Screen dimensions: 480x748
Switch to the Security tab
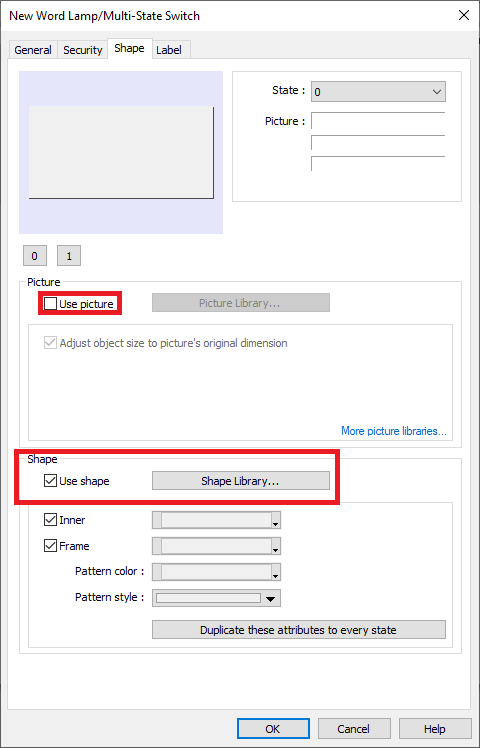83,50
